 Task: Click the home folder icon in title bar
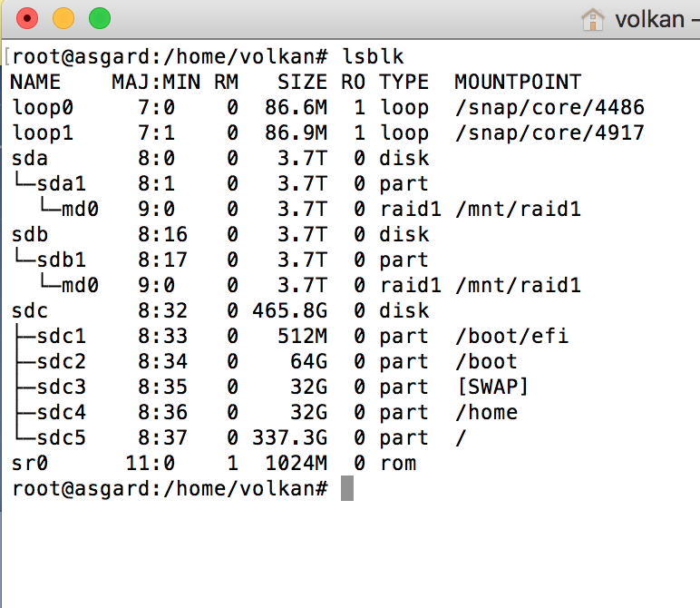[593, 18]
